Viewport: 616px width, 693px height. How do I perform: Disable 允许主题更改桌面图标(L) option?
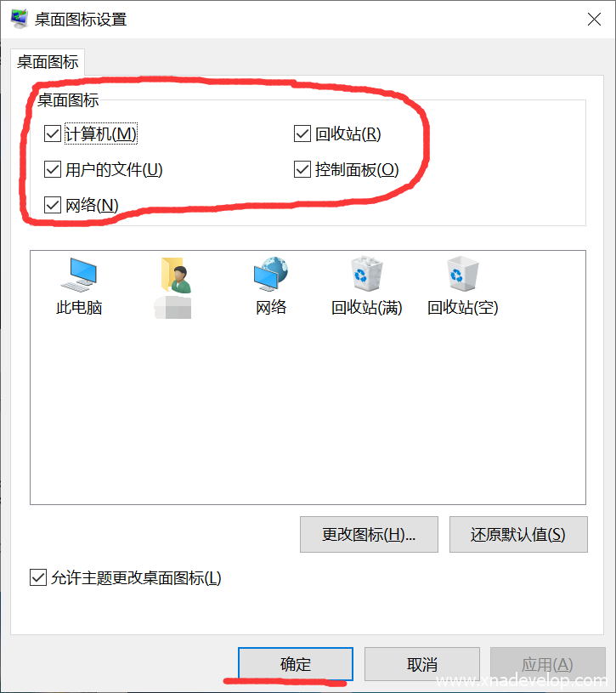point(38,577)
